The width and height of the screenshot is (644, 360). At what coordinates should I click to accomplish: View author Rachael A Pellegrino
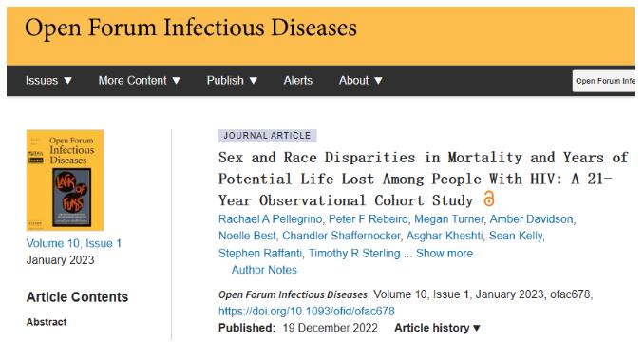point(271,219)
